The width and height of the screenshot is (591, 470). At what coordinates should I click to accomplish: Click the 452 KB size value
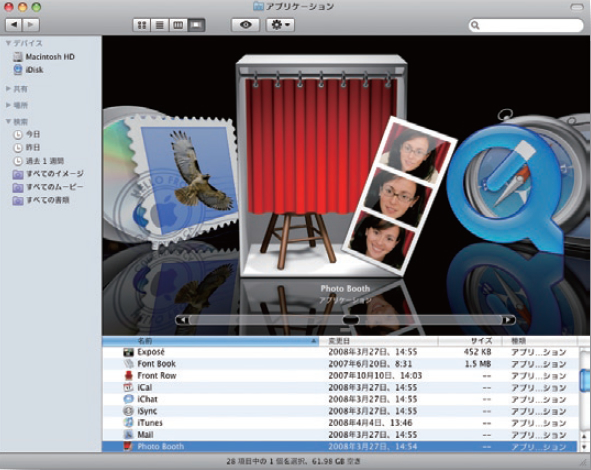477,352
